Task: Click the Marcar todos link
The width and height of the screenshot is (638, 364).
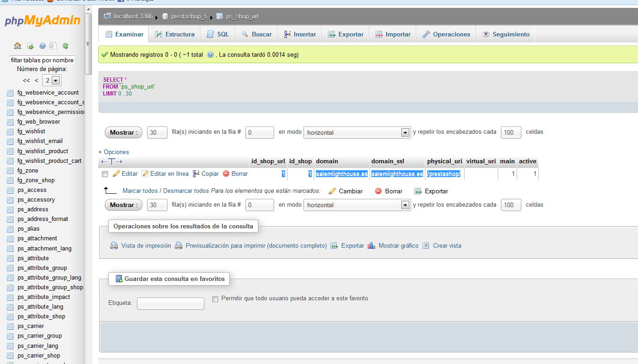Action: tap(140, 191)
